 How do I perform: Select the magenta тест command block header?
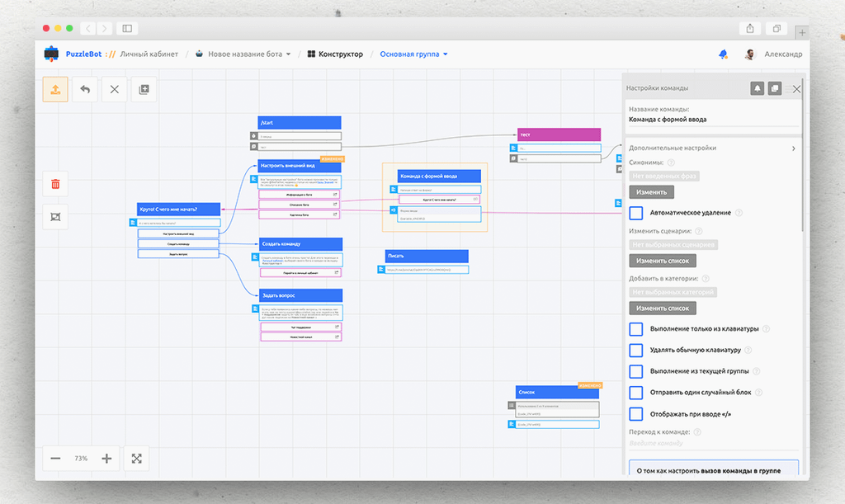coord(559,134)
